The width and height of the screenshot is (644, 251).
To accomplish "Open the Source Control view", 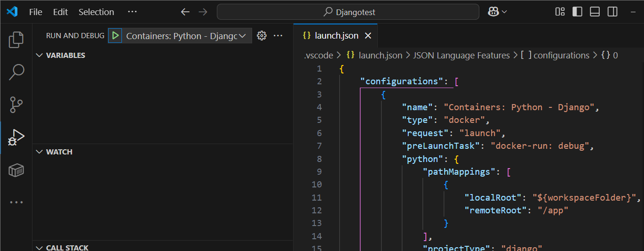I will tap(16, 105).
